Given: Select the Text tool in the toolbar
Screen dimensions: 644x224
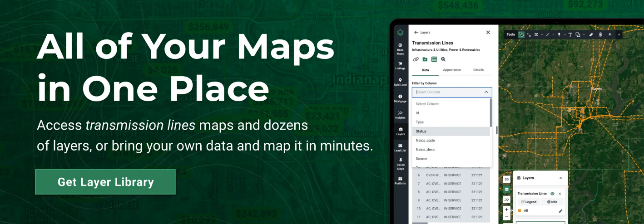Looking at the screenshot, I should 570,34.
